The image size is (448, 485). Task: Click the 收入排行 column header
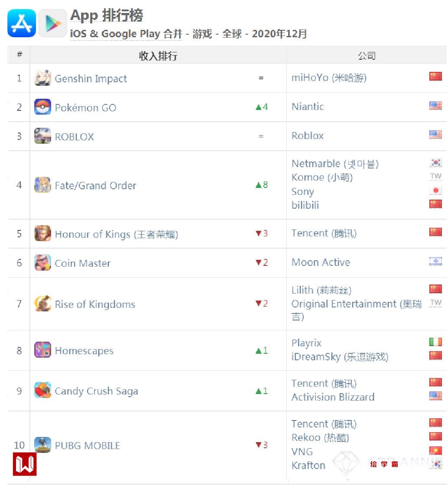158,56
